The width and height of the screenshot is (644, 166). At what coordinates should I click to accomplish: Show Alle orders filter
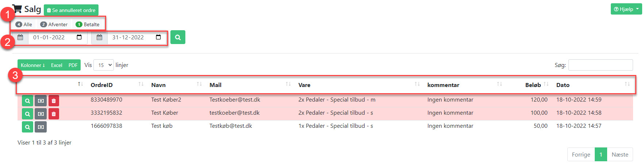tap(24, 24)
